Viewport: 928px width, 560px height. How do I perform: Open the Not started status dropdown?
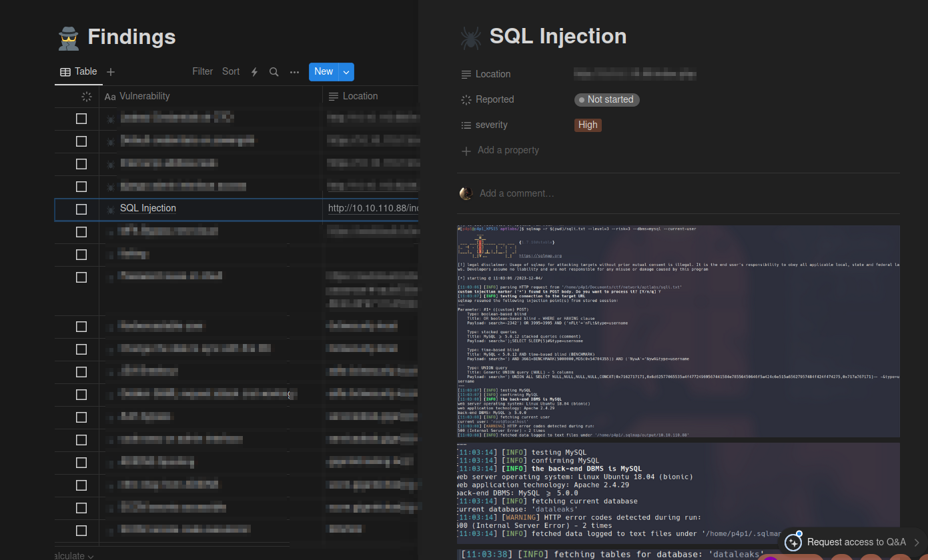pyautogui.click(x=606, y=99)
